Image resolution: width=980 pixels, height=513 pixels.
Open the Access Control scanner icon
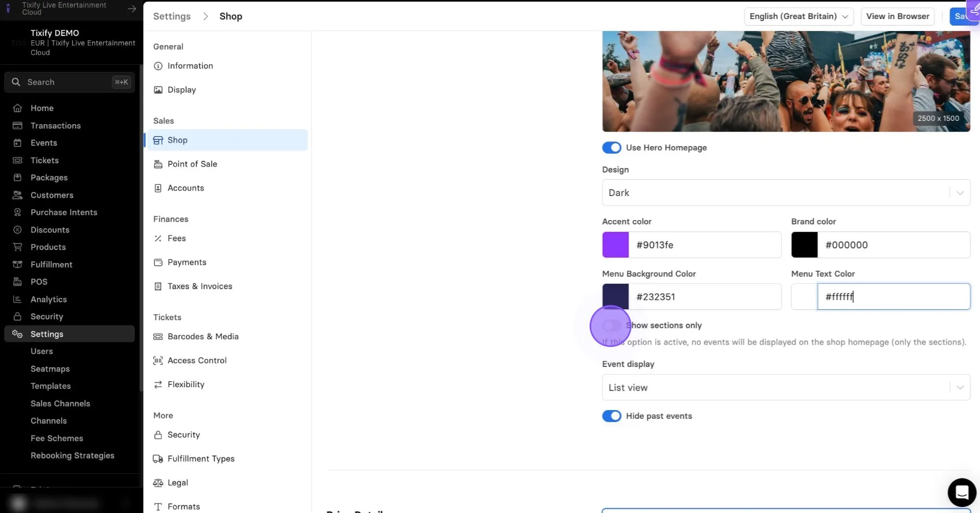click(x=158, y=361)
